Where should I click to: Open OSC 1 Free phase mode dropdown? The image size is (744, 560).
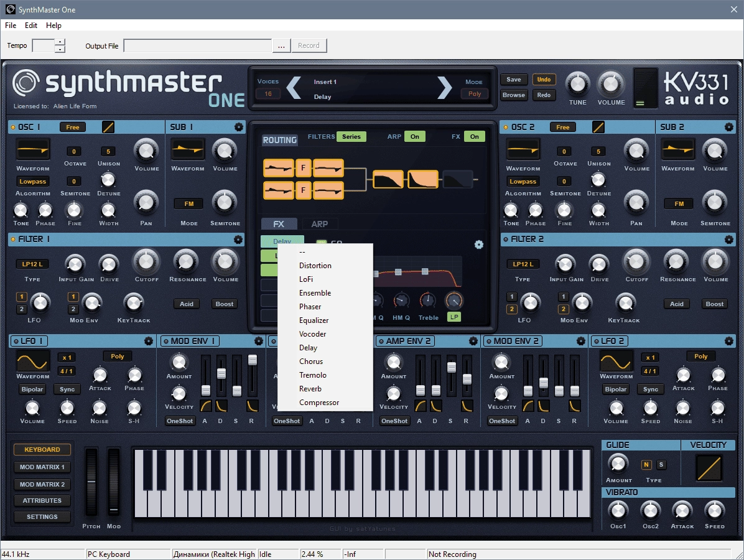click(x=73, y=127)
